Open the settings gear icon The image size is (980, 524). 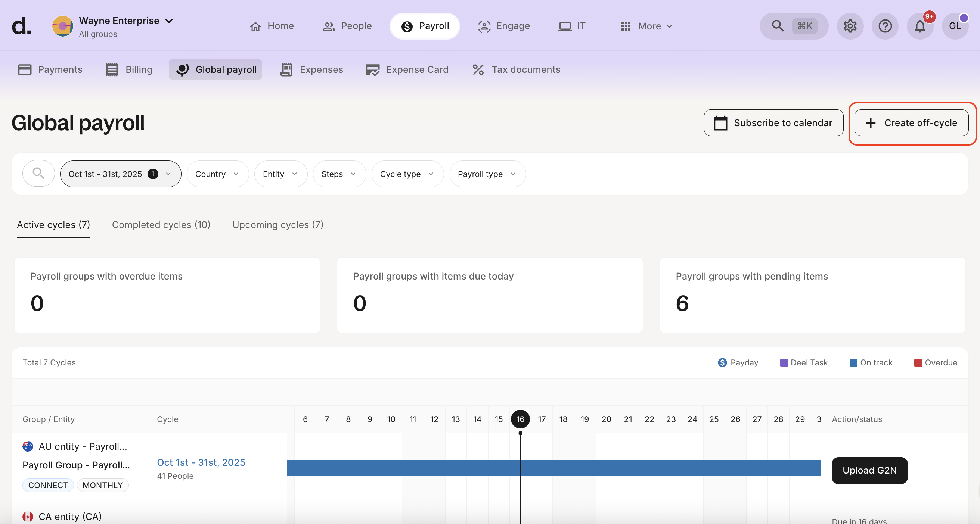pyautogui.click(x=850, y=26)
